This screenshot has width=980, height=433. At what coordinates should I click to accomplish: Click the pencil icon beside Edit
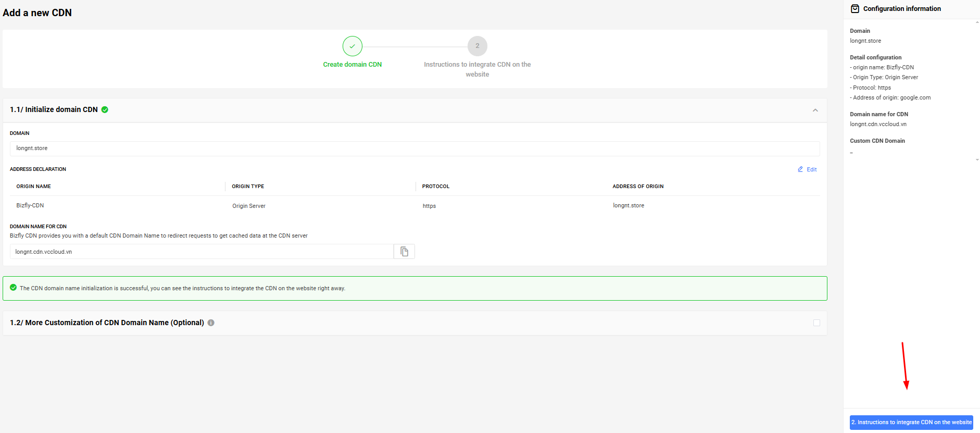[x=800, y=169]
